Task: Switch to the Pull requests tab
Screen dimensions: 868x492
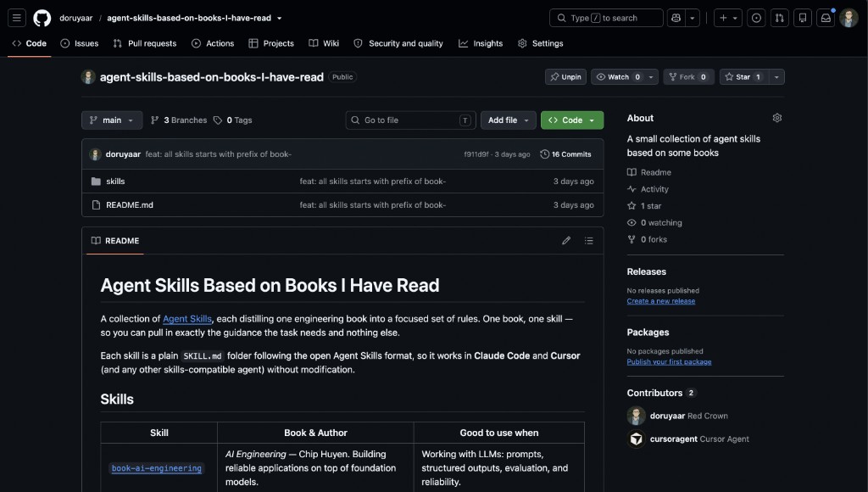Action: coord(144,43)
